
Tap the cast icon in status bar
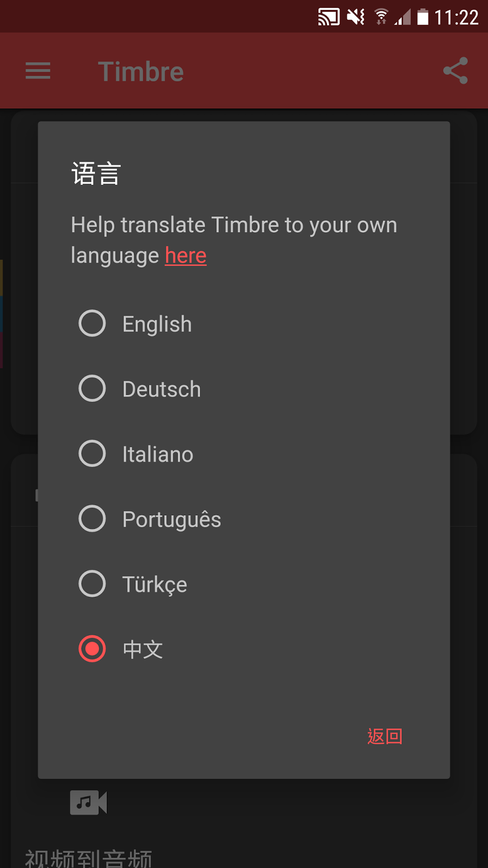pyautogui.click(x=329, y=17)
